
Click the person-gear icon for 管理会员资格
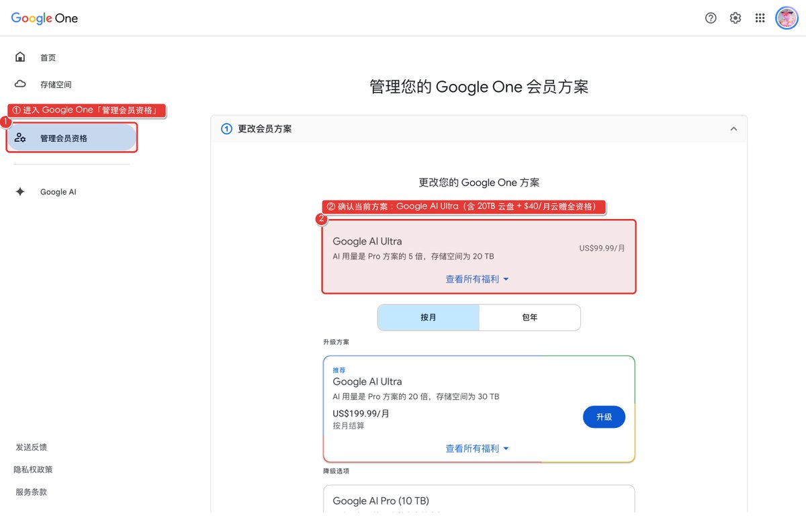tap(20, 138)
